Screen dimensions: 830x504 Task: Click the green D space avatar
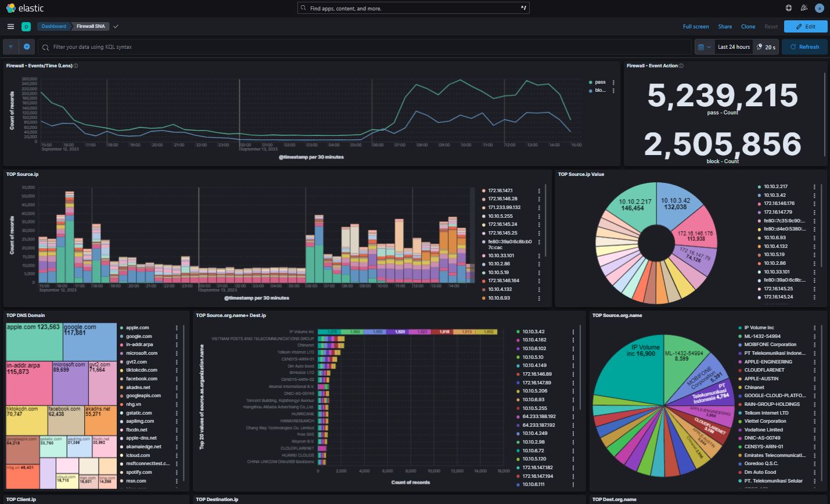(26, 27)
